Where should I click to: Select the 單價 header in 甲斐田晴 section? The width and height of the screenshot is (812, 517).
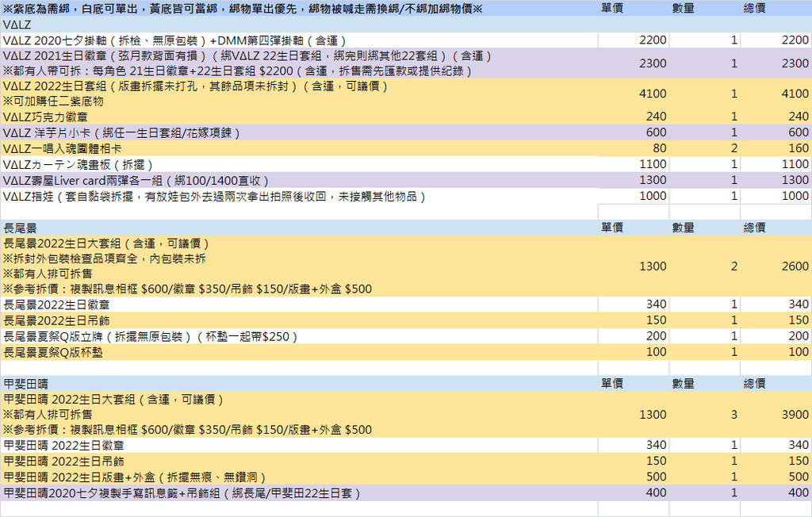(612, 383)
